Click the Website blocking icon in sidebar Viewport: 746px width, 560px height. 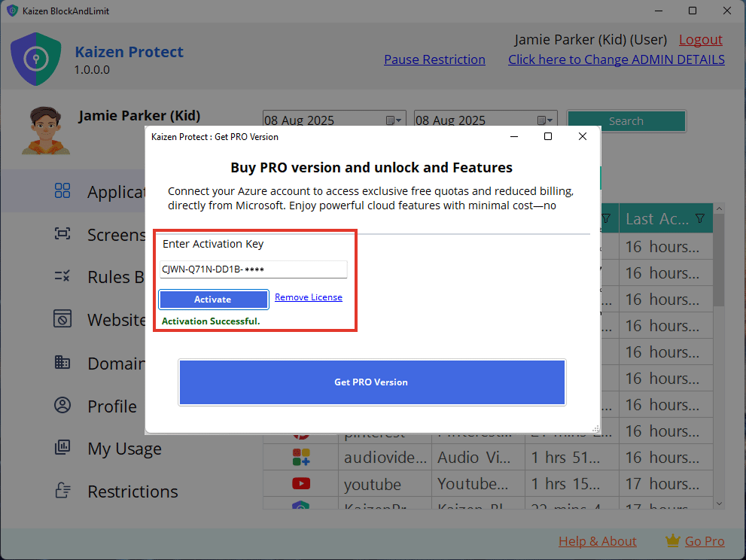coord(62,319)
